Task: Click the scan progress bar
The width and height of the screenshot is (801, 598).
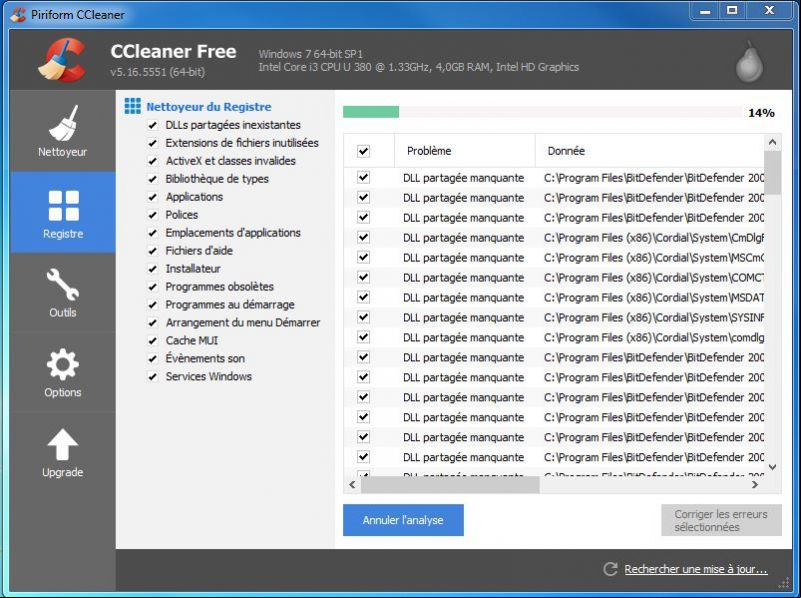Action: click(543, 112)
